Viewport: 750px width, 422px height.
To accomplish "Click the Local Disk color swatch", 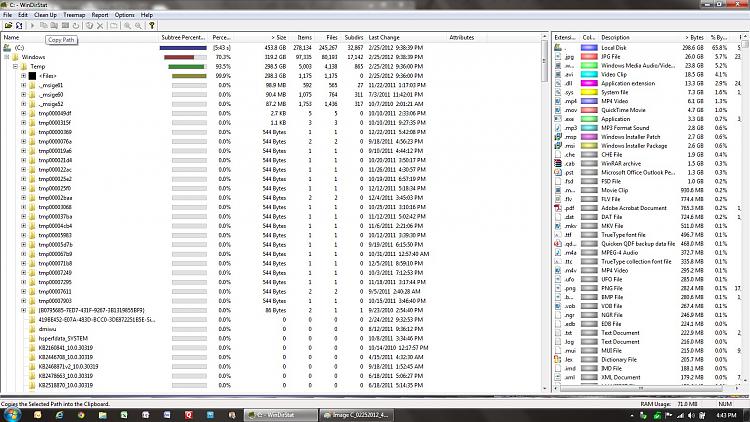I will coord(589,48).
